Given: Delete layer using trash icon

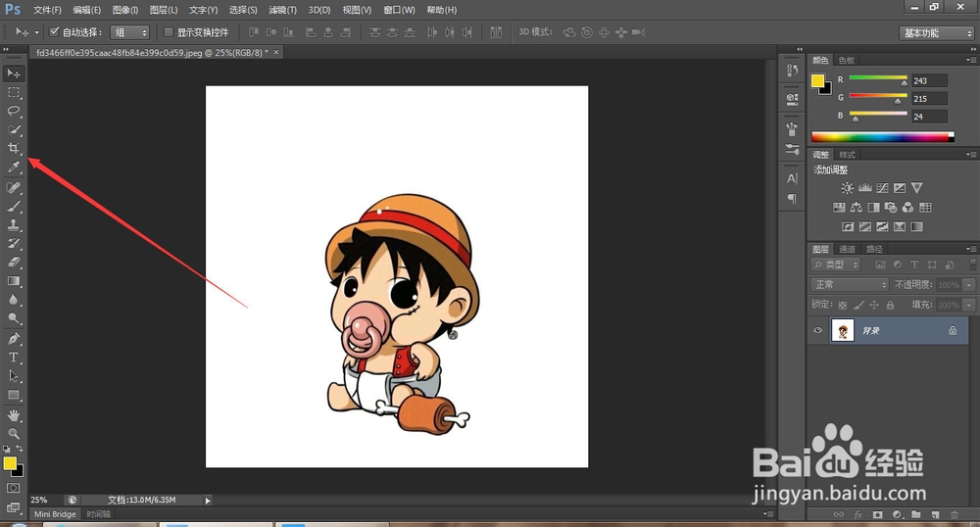Looking at the screenshot, I should click(955, 514).
